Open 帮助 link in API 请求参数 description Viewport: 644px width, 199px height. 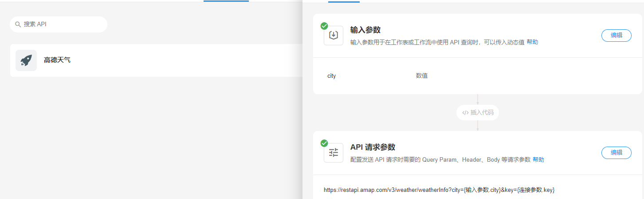(x=538, y=159)
